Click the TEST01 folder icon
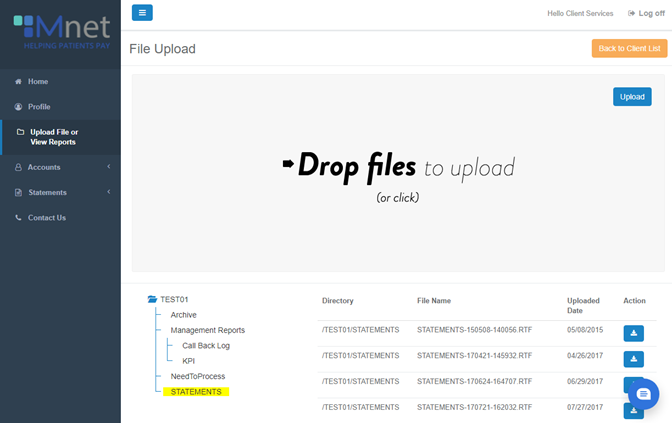 (x=152, y=299)
